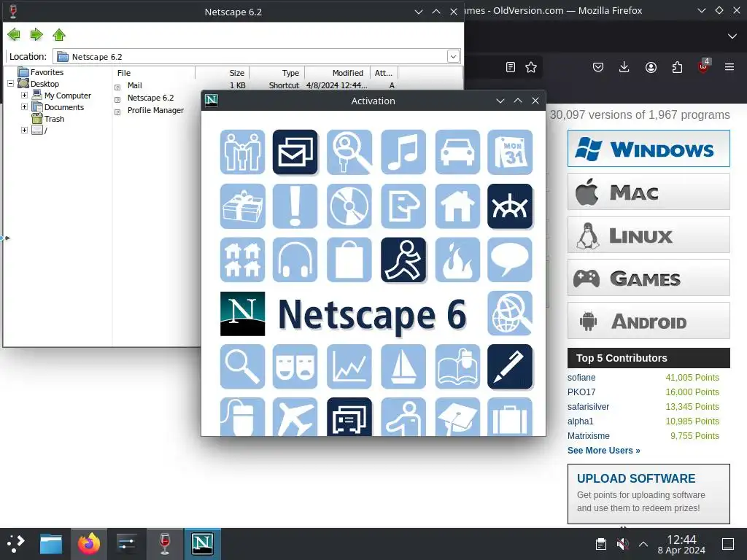Viewport: 747px width, 560px height.
Task: Click the theater masks icon
Action: (295, 367)
